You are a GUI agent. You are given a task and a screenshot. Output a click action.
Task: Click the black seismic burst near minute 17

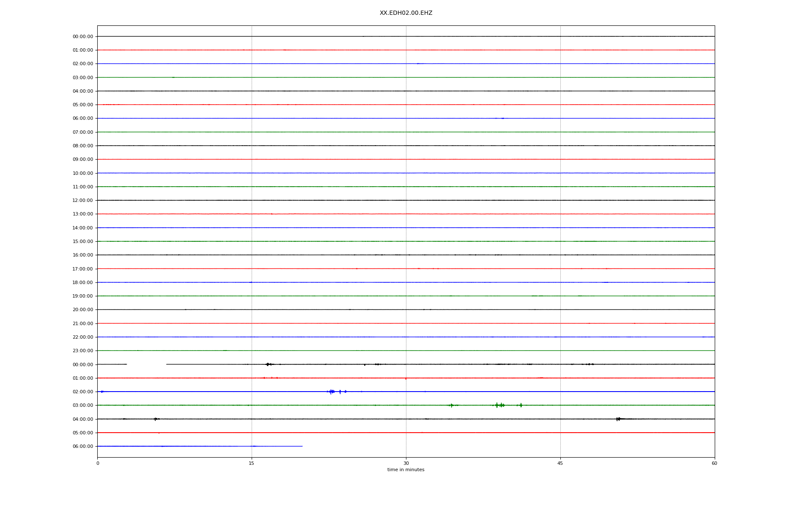coord(267,364)
